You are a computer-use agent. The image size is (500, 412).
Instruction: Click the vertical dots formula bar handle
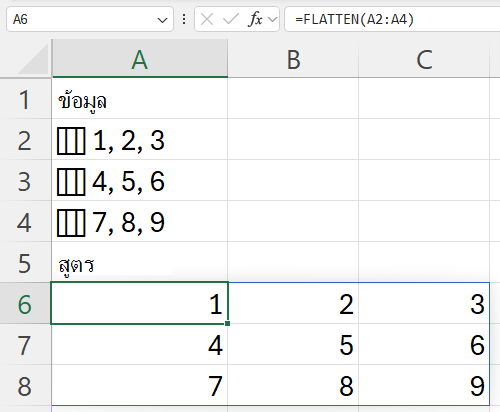tap(184, 20)
